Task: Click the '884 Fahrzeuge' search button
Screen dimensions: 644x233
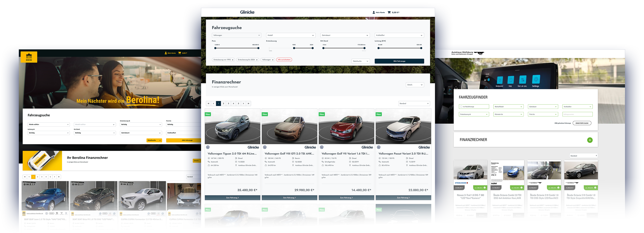Action: pyautogui.click(x=399, y=61)
